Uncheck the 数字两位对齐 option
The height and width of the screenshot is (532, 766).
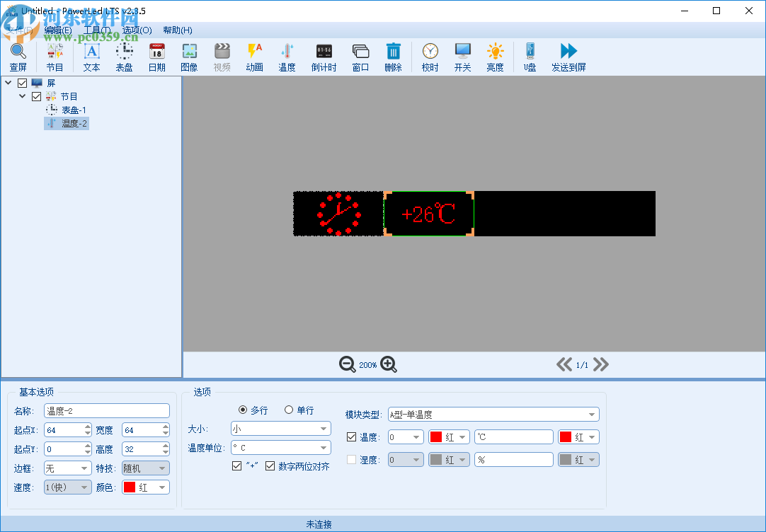point(270,465)
